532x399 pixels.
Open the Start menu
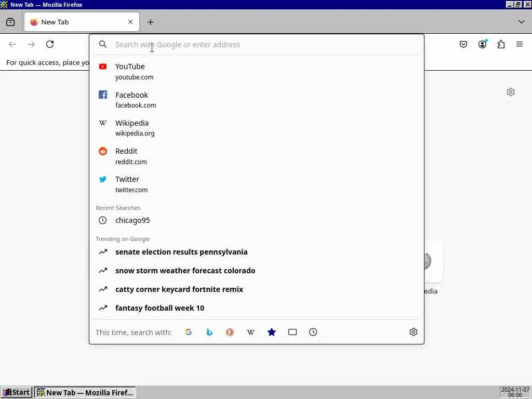tap(16, 393)
